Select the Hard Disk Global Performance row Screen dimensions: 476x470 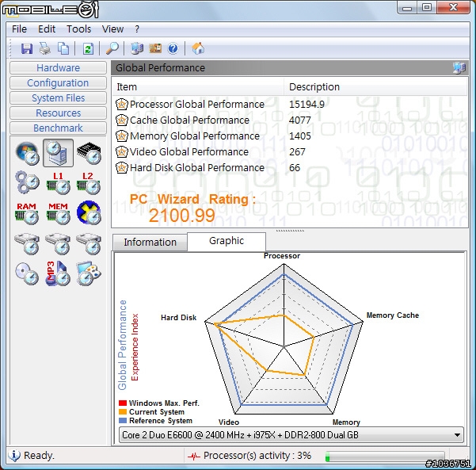tap(290, 167)
